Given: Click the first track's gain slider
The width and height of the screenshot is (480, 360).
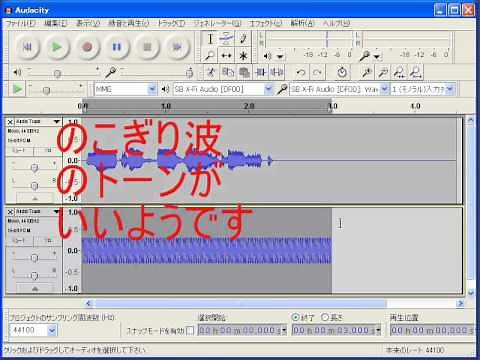Looking at the screenshot, I should pos(34,167).
